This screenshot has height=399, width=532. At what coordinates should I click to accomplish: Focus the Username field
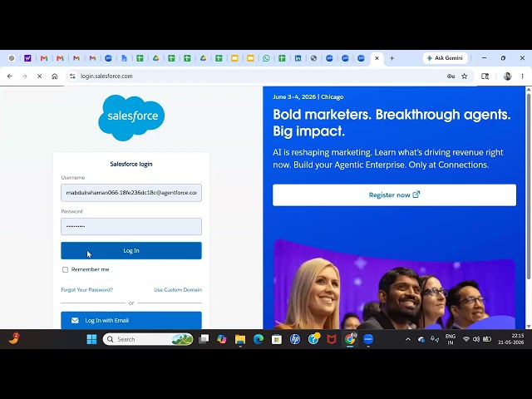(x=131, y=193)
